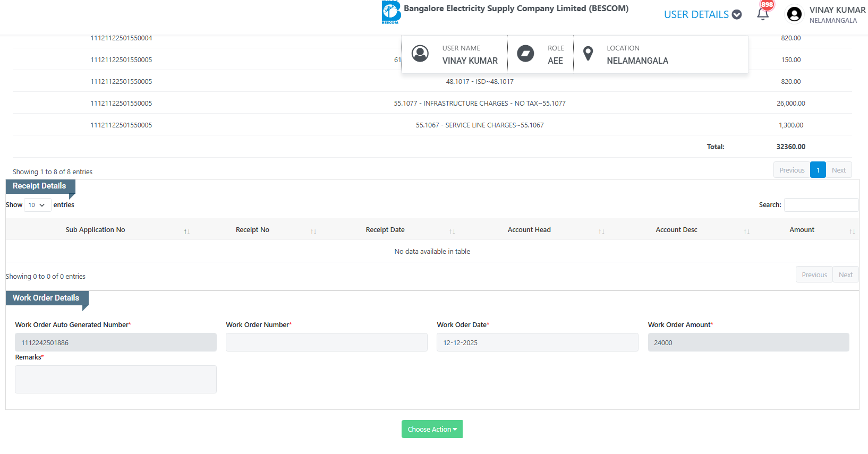Click Previous in Receipt Details pagination
The height and width of the screenshot is (454, 868).
click(x=814, y=275)
